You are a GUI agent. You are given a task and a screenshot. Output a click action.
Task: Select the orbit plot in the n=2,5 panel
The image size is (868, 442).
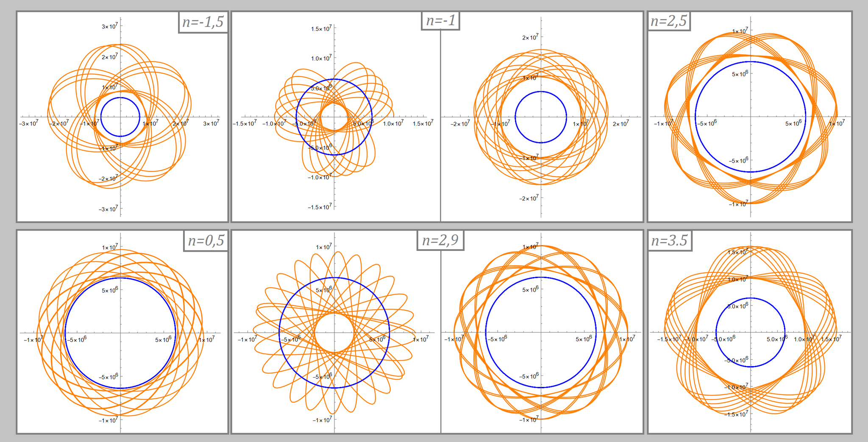tap(751, 117)
